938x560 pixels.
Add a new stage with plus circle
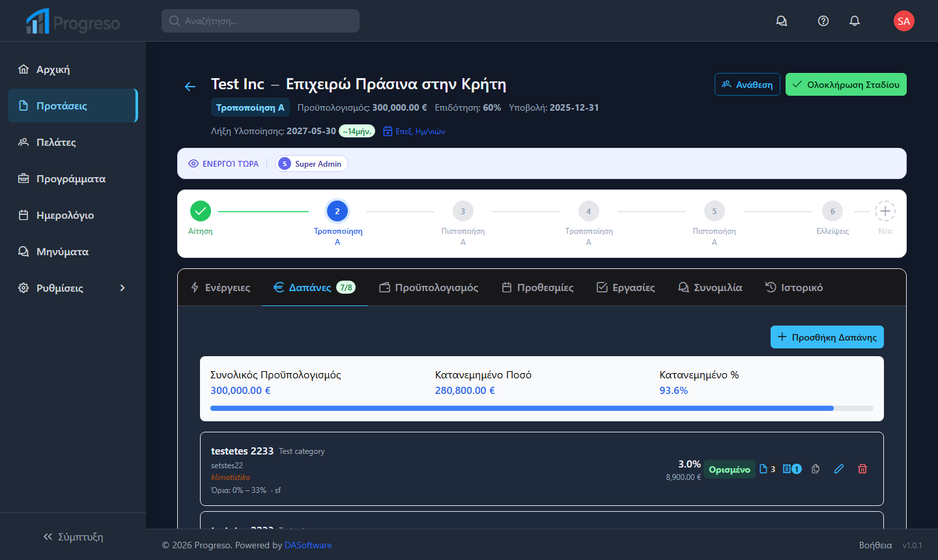point(885,211)
